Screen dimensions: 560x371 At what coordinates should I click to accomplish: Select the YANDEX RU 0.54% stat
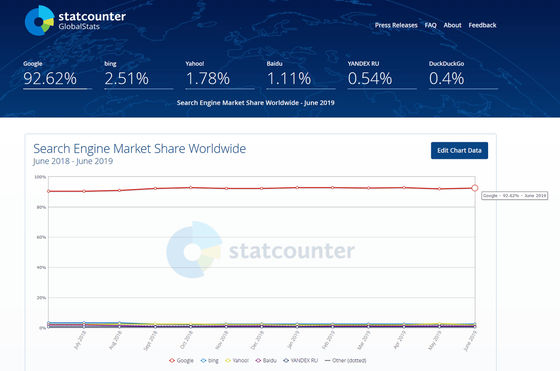(x=382, y=74)
